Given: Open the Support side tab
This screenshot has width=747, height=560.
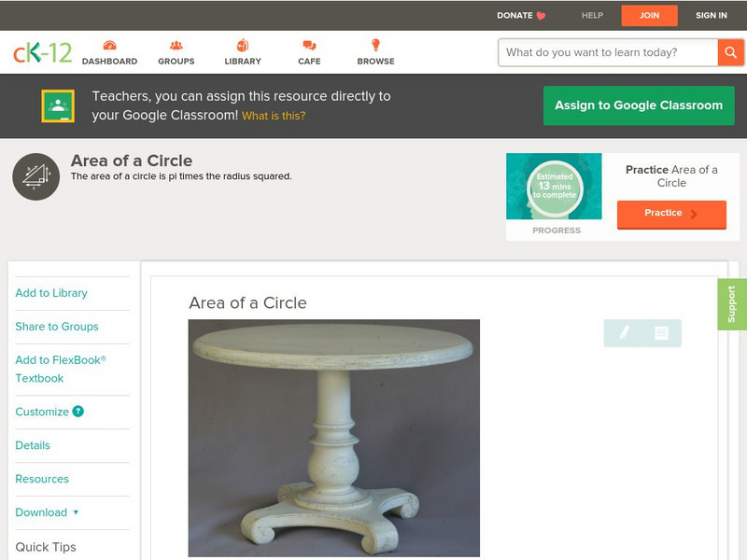Looking at the screenshot, I should [732, 304].
